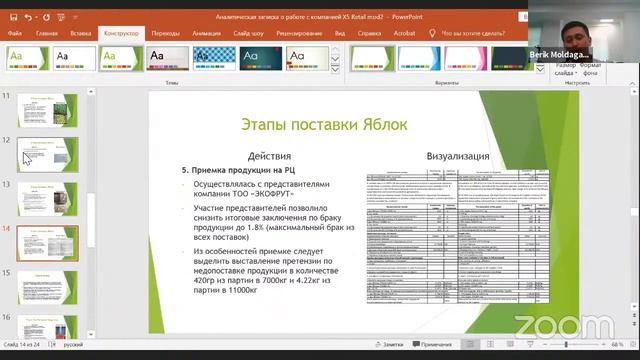The image size is (640, 360).
Task: Toggle the Заметки notes pane
Action: coord(389,344)
